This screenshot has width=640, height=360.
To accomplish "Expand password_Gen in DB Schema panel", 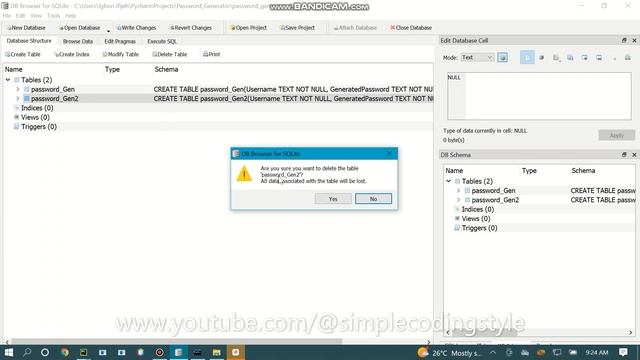I will (x=458, y=191).
